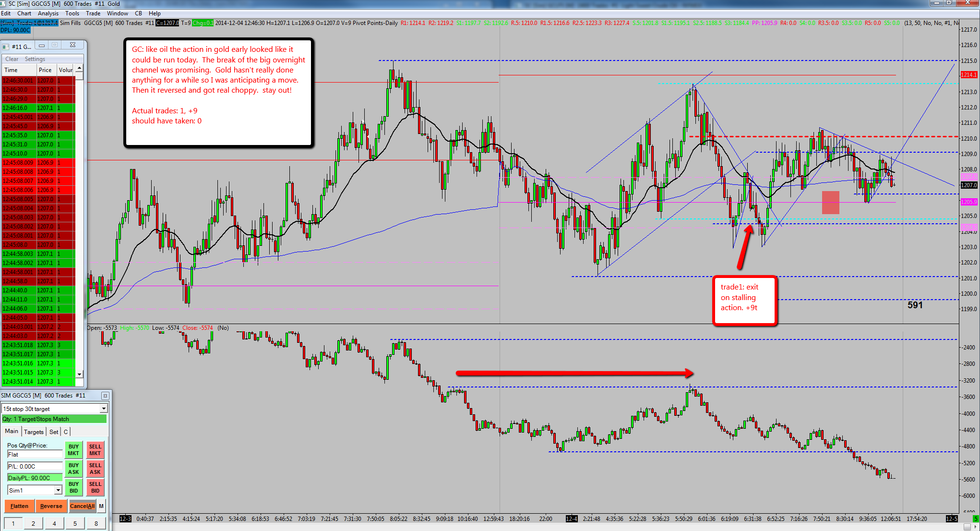Click the SELL BID button
This screenshot has width=980, height=531.
coord(95,487)
